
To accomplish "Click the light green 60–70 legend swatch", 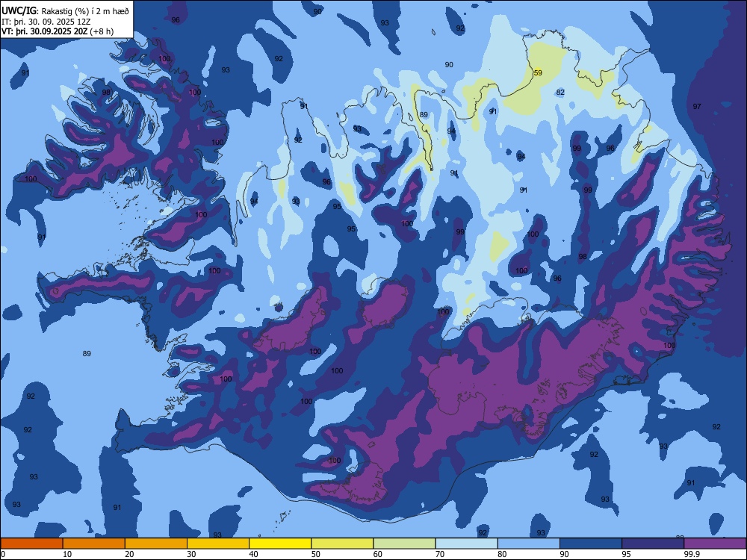I will point(404,544).
